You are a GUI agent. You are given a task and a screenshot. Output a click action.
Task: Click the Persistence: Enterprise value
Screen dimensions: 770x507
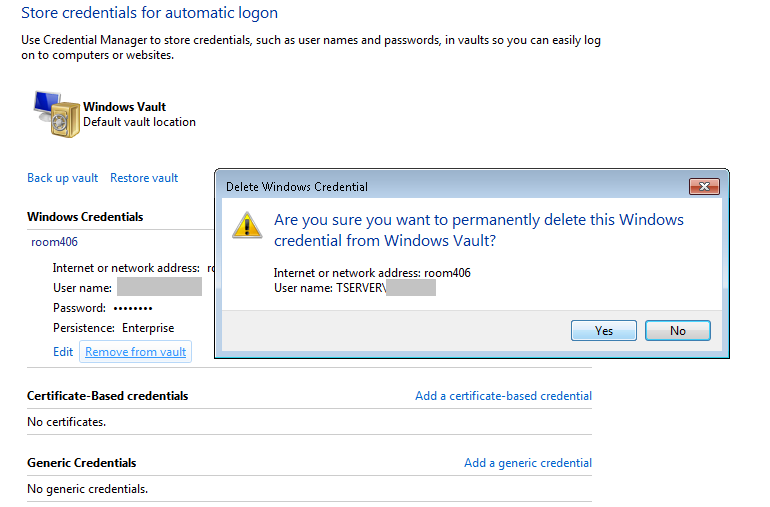[x=148, y=328]
